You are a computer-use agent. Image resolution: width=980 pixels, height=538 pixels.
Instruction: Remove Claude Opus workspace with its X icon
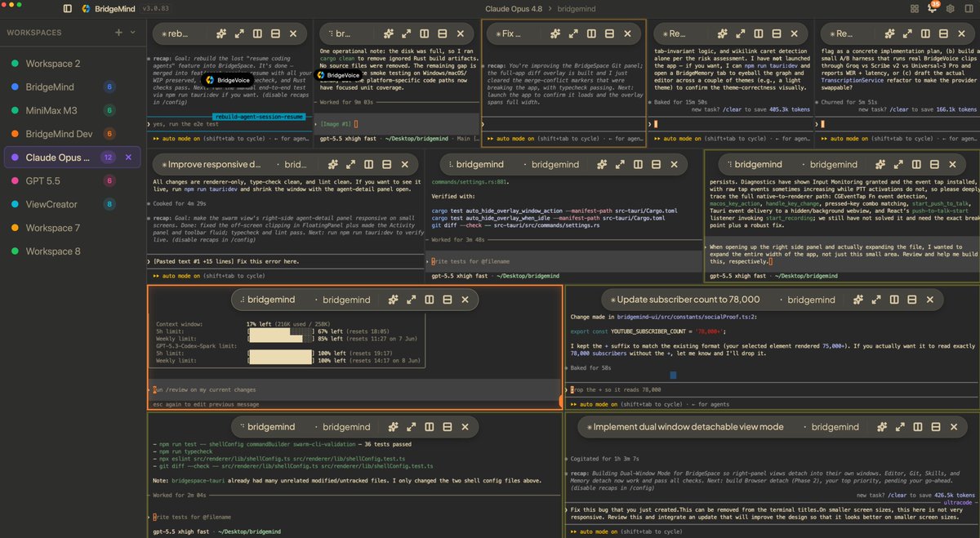[x=128, y=157]
